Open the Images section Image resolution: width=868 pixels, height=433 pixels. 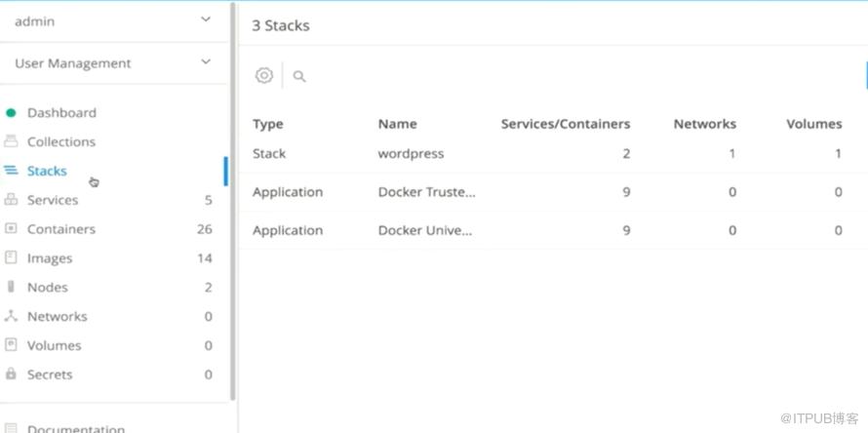(x=50, y=258)
